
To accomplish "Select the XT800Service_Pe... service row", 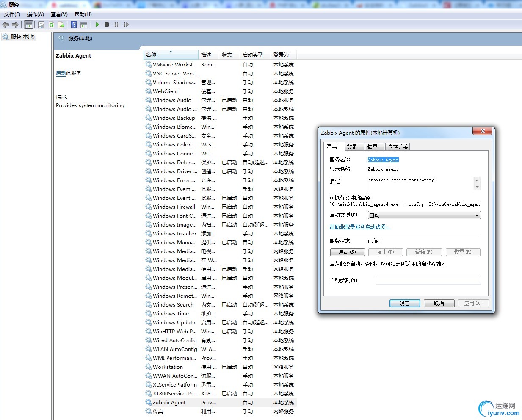I will (x=220, y=393).
